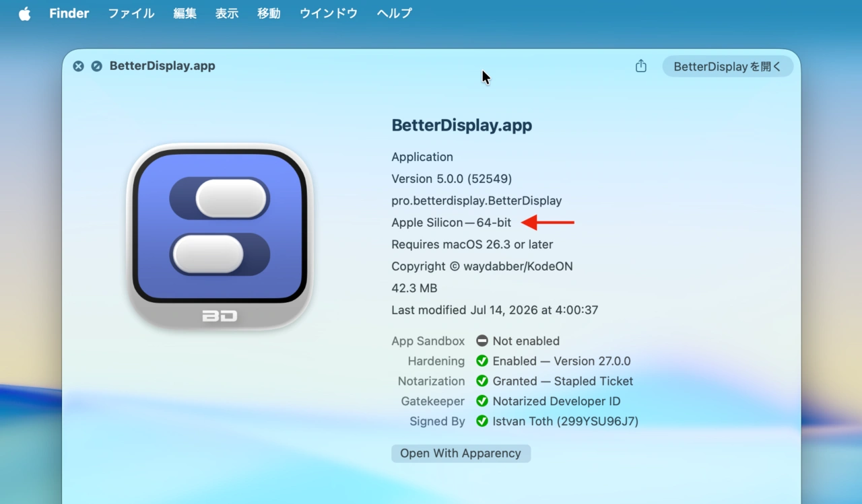Click the BetterDisplay.app window title
This screenshot has height=504, width=862.
pyautogui.click(x=162, y=66)
